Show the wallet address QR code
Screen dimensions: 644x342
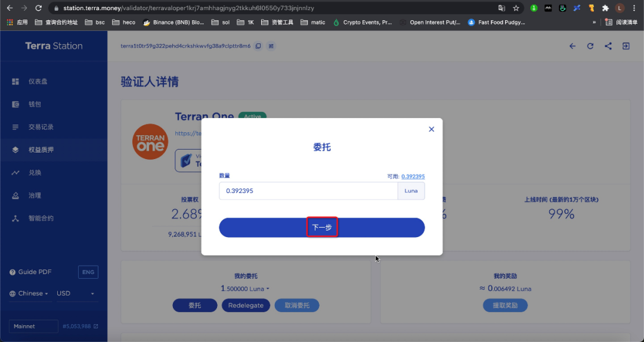(x=271, y=46)
